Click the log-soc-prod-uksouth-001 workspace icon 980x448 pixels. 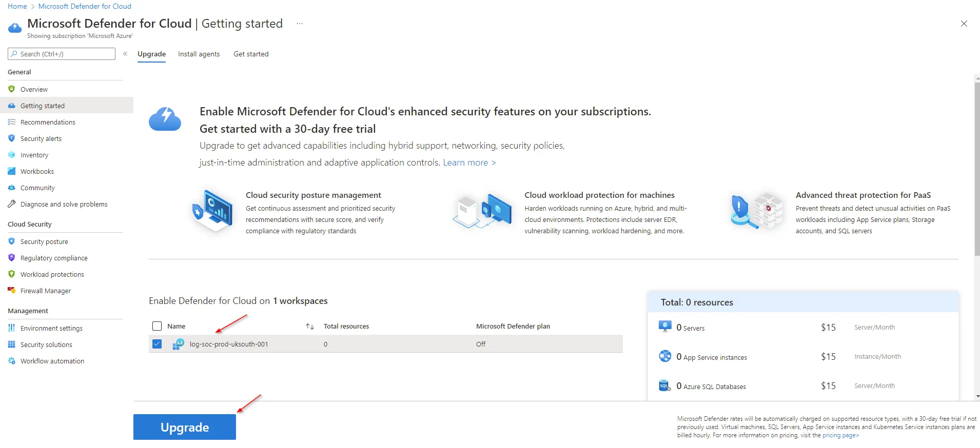pos(178,344)
